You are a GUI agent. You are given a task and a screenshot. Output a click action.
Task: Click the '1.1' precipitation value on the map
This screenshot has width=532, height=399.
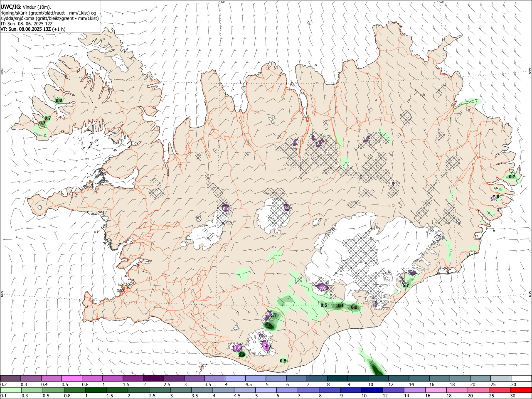[340, 306]
